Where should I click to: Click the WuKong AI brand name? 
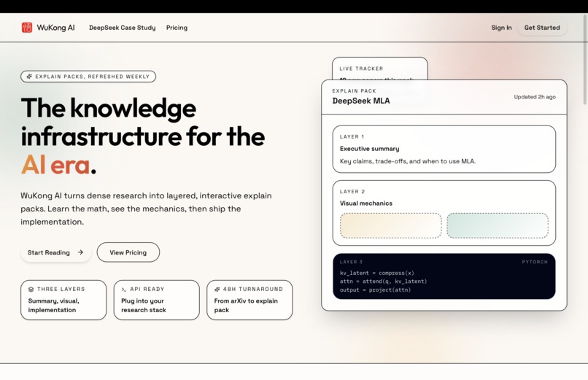[x=55, y=28]
